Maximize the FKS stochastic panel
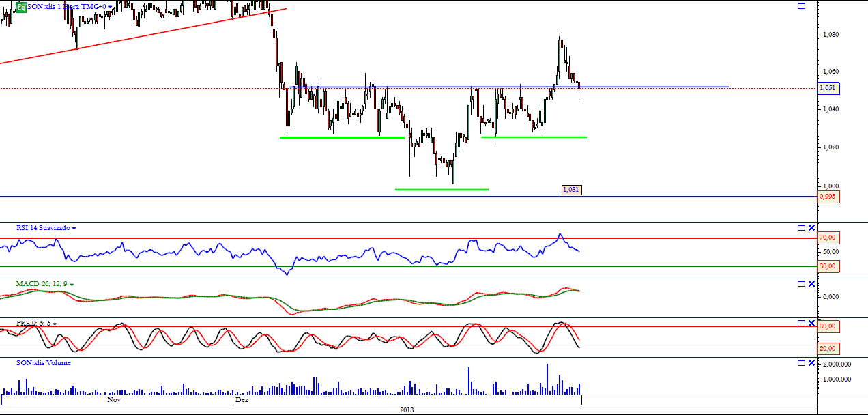Image resolution: width=868 pixels, height=415 pixels. click(x=802, y=323)
